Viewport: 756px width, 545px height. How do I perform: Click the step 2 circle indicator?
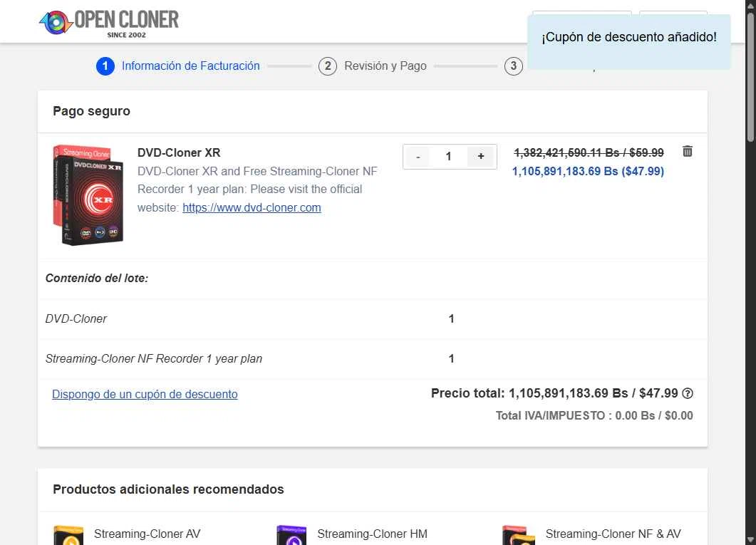[327, 66]
